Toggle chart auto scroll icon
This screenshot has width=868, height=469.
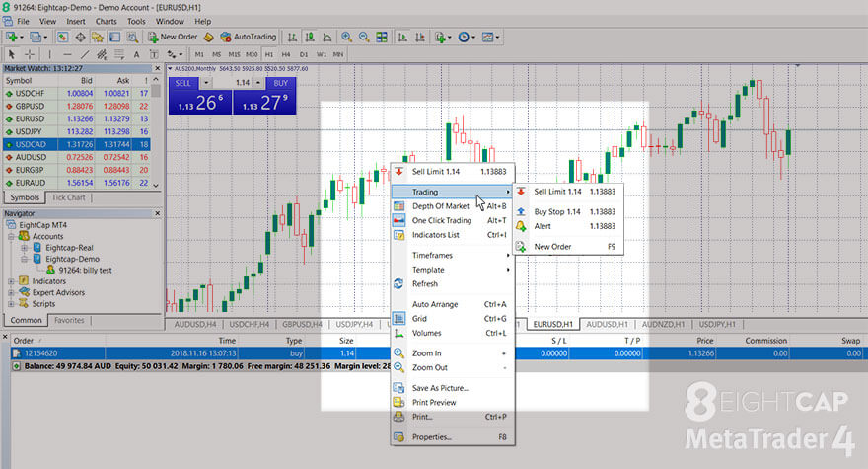(x=402, y=38)
